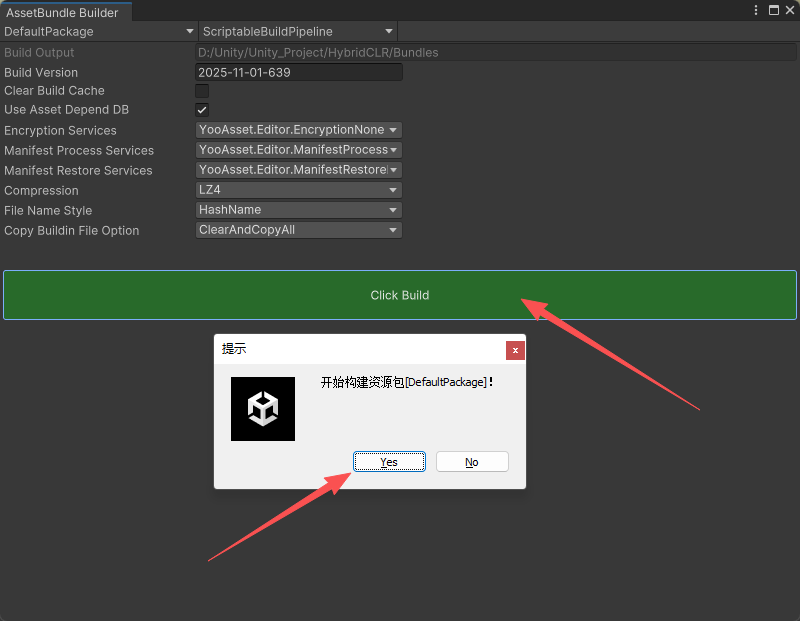Click the Unity logo in the dialog
The width and height of the screenshot is (800, 621).
263,409
